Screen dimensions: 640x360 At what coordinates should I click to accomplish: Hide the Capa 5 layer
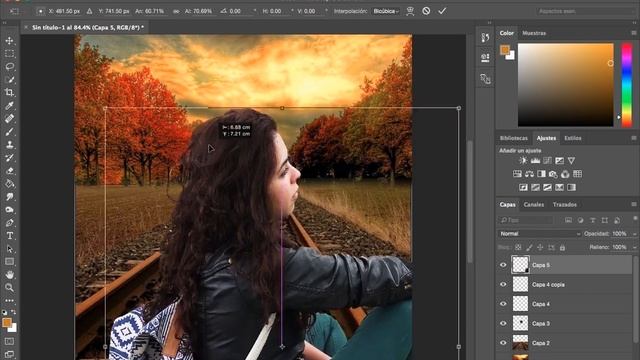(x=503, y=265)
